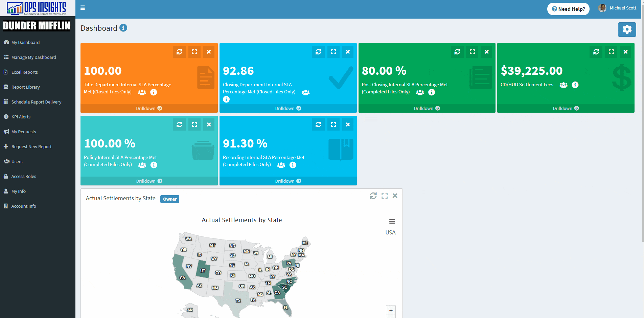Viewport: 644px width, 318px height.
Task: Zoom in on the map with plus button
Action: (x=391, y=310)
